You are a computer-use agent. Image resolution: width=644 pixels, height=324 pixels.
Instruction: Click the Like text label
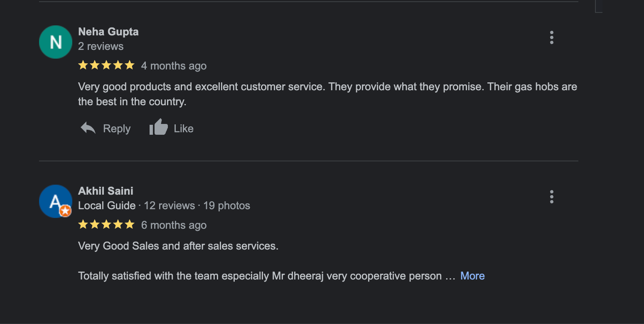tap(184, 129)
